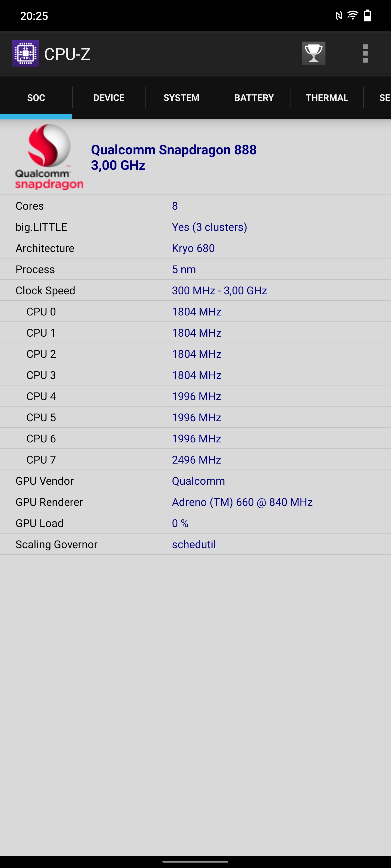Image resolution: width=391 pixels, height=868 pixels.
Task: Tap the Clock Speed label
Action: [45, 291]
